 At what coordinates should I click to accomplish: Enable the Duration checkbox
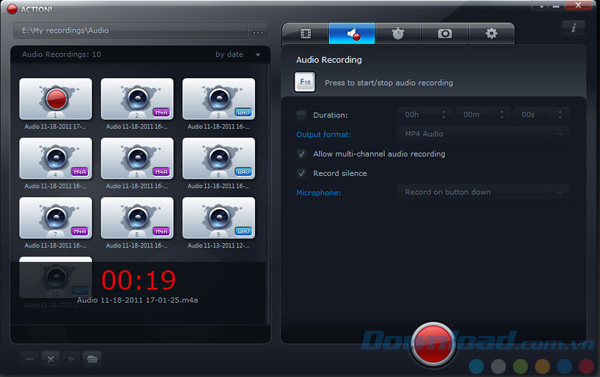click(302, 115)
